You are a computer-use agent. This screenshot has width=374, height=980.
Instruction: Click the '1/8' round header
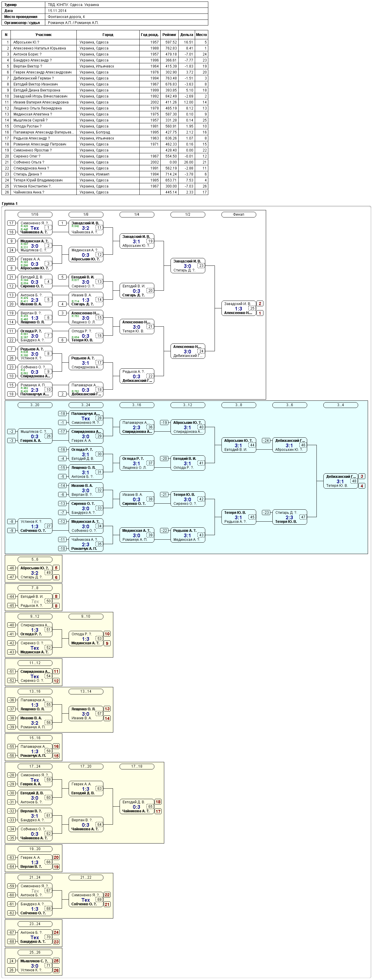tap(86, 214)
